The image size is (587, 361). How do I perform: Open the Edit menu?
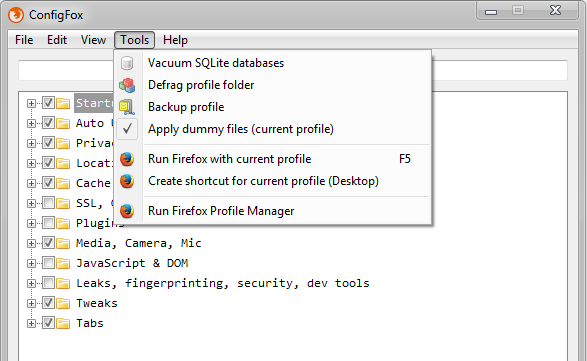[x=57, y=40]
